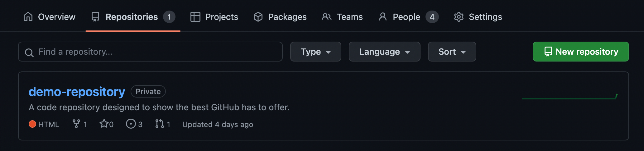Click the Projects table icon
644x151 pixels.
[x=195, y=17]
